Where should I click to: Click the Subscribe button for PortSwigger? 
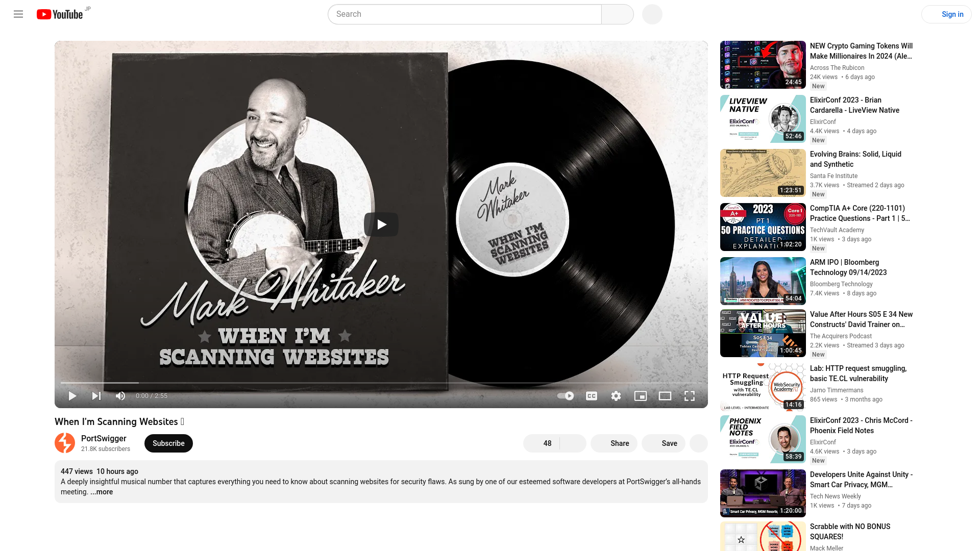(168, 443)
